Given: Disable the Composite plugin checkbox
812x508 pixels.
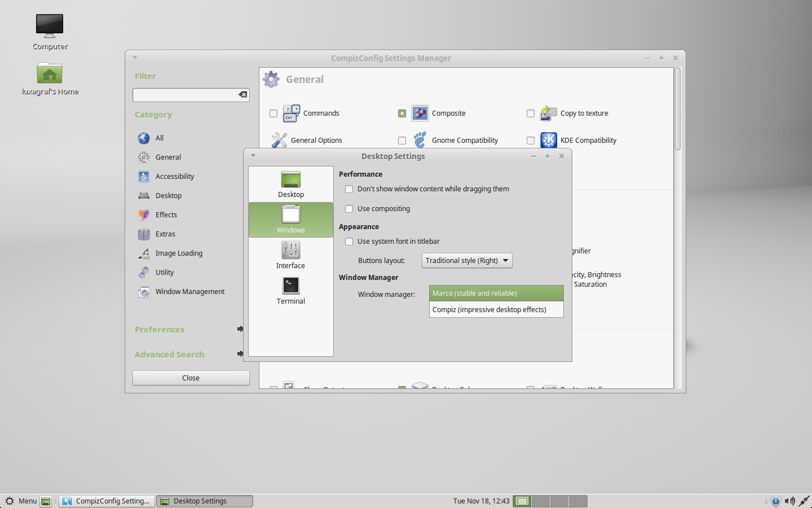Looking at the screenshot, I should click(402, 113).
